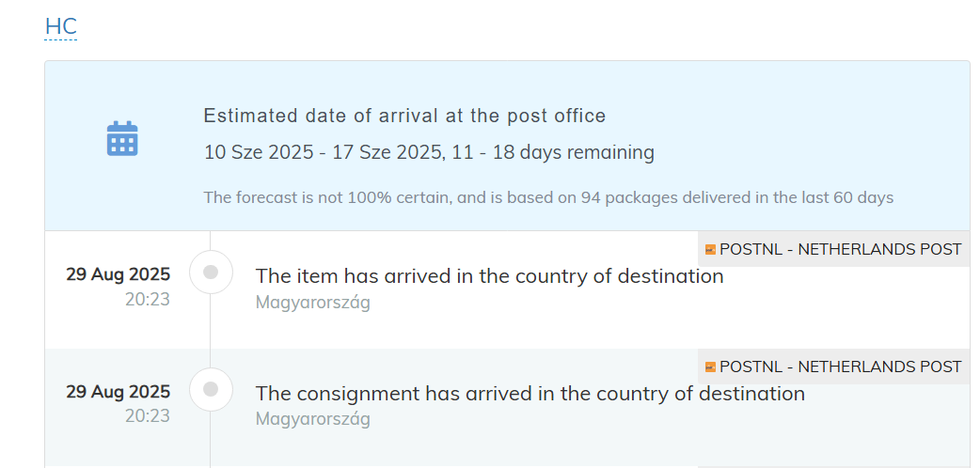Click the blue calendar icon
Image resolution: width=980 pixels, height=468 pixels.
122,138
